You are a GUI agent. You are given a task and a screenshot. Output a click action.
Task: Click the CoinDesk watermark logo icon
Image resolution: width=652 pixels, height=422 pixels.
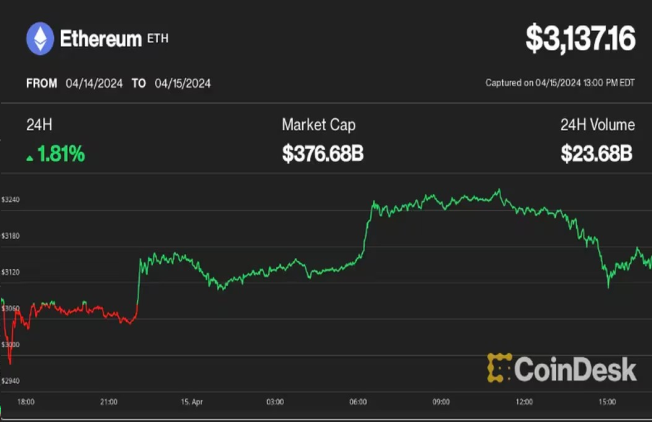point(499,368)
